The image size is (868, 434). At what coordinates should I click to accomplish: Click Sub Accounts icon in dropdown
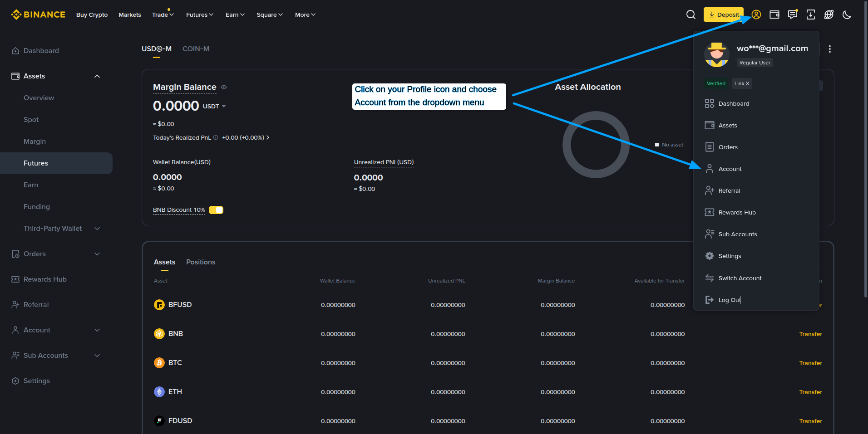[x=710, y=234]
